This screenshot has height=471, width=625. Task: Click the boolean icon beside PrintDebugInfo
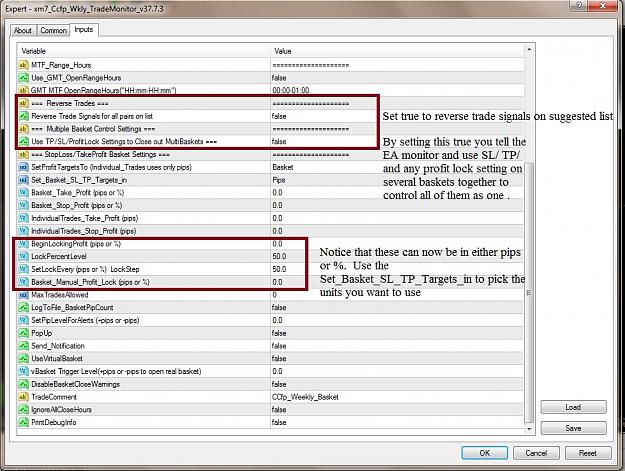24,422
